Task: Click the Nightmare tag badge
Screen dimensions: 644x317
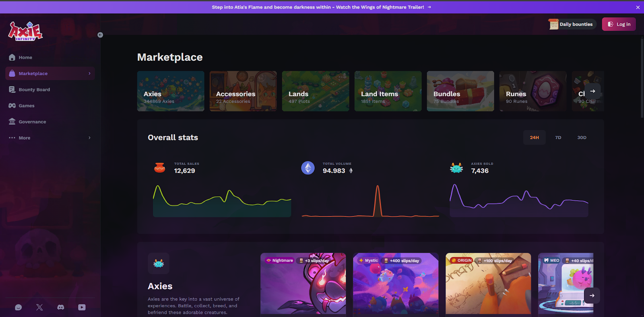Action: point(280,260)
